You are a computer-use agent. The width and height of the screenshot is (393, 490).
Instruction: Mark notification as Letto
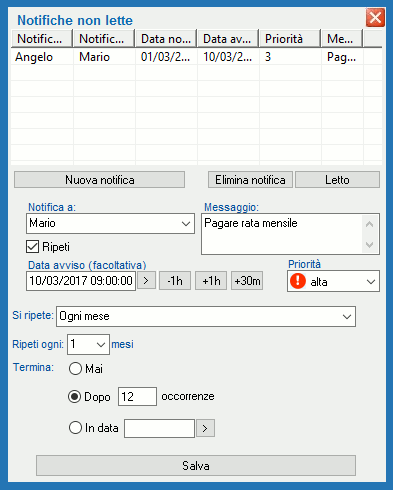(x=337, y=180)
